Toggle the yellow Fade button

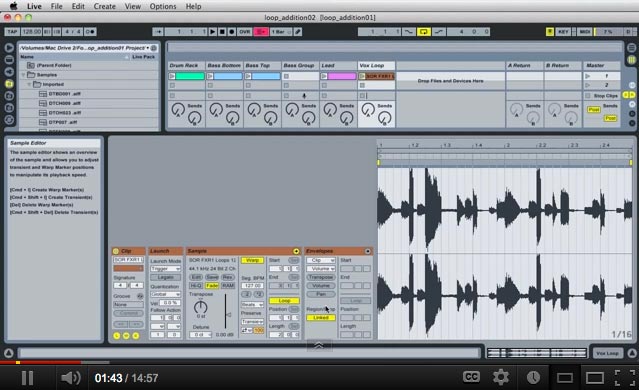[x=212, y=286]
